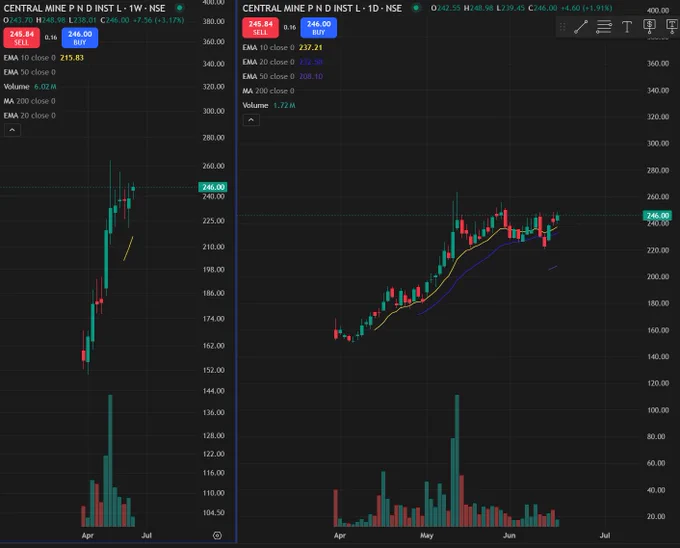Open symbol title on the 1W chart
This screenshot has height=548, width=680.
84,8
